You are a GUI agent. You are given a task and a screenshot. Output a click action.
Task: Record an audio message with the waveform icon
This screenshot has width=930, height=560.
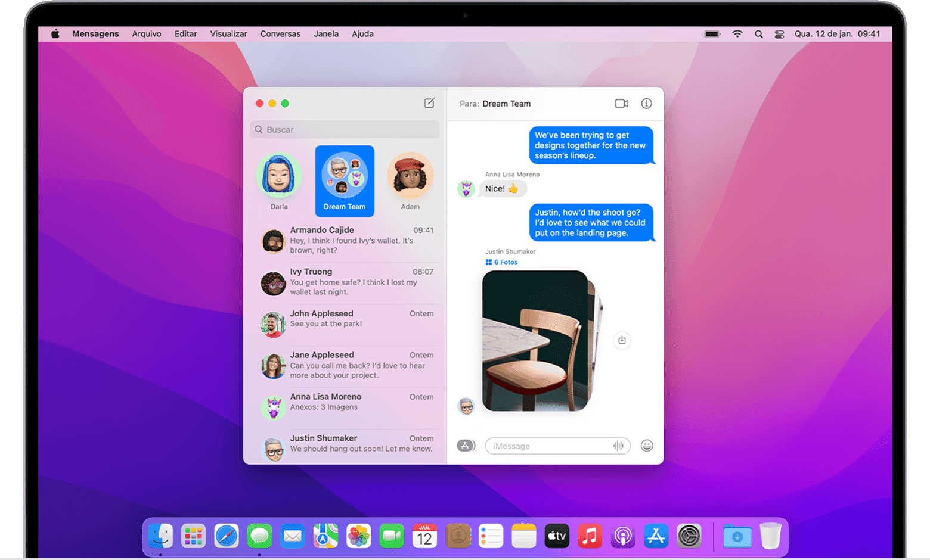tap(618, 446)
